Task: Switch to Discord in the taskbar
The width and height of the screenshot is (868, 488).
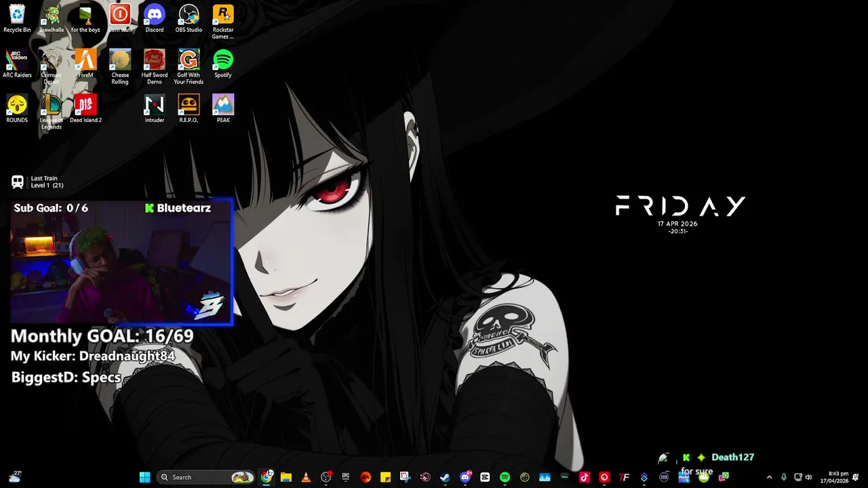Action: click(465, 477)
